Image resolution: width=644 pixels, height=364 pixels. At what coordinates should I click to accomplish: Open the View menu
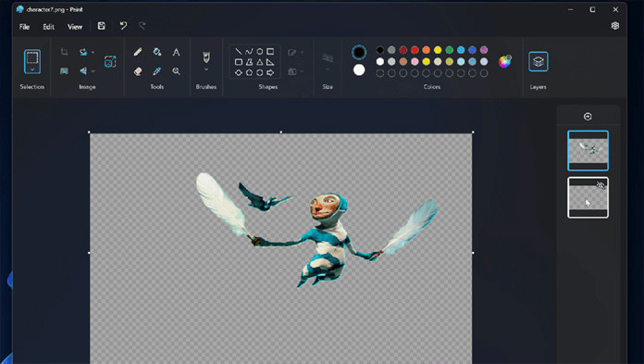(75, 27)
